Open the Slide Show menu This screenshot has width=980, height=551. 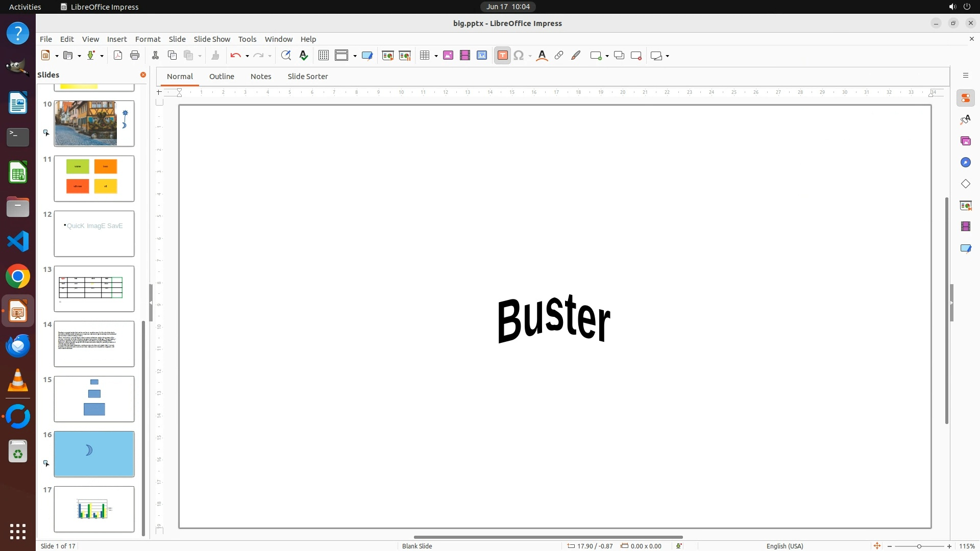(212, 39)
